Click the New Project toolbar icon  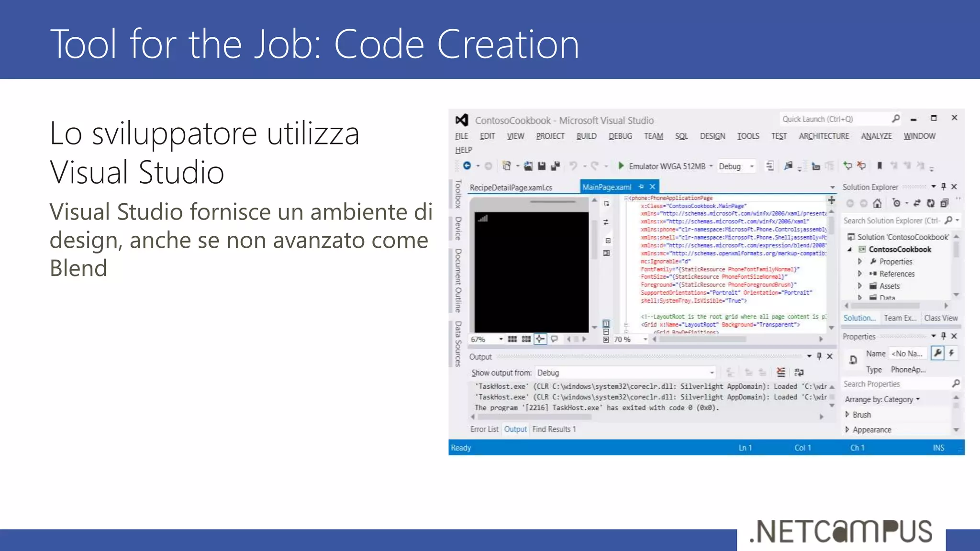click(x=506, y=166)
